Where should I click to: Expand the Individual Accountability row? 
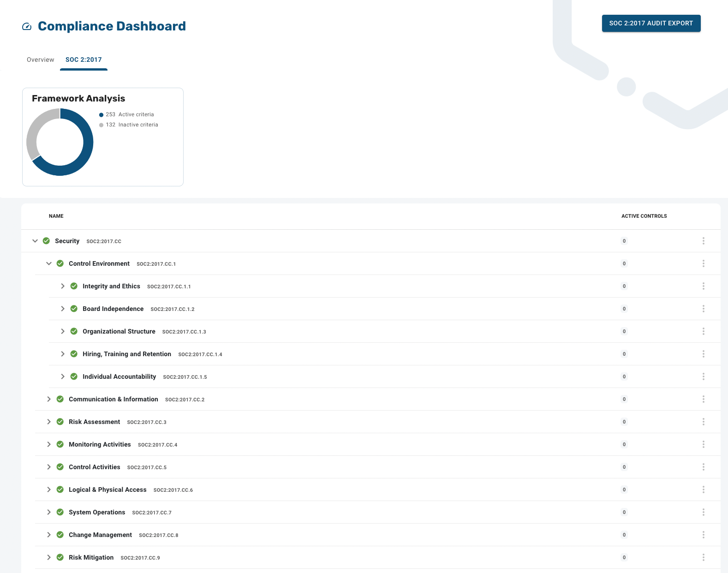[x=63, y=376]
